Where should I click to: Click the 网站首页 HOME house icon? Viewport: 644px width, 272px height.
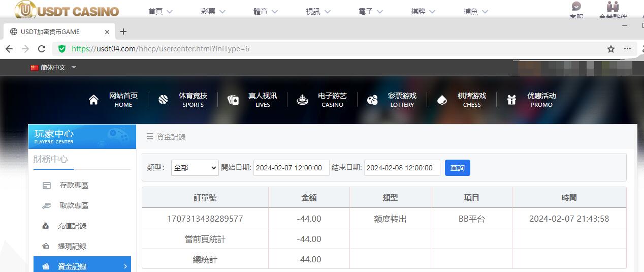pyautogui.click(x=93, y=100)
